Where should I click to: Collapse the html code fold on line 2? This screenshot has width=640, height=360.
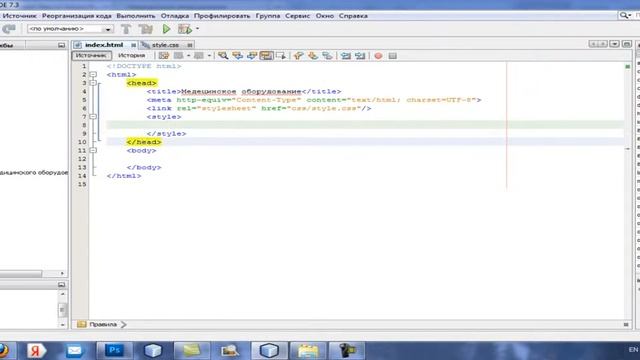tap(93, 75)
